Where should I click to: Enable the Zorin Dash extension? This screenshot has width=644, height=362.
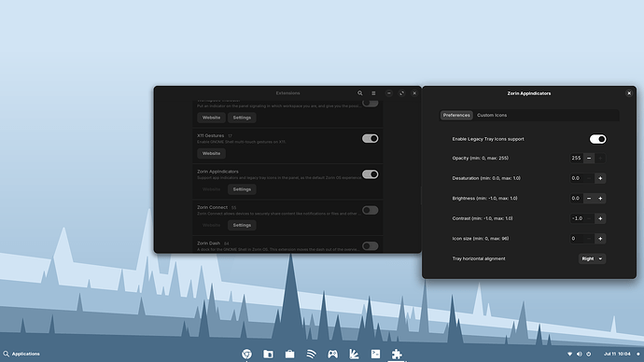click(370, 246)
